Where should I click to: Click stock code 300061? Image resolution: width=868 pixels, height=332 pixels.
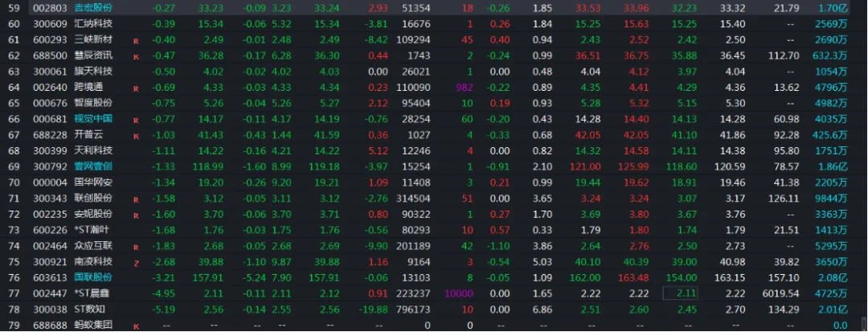[50, 72]
